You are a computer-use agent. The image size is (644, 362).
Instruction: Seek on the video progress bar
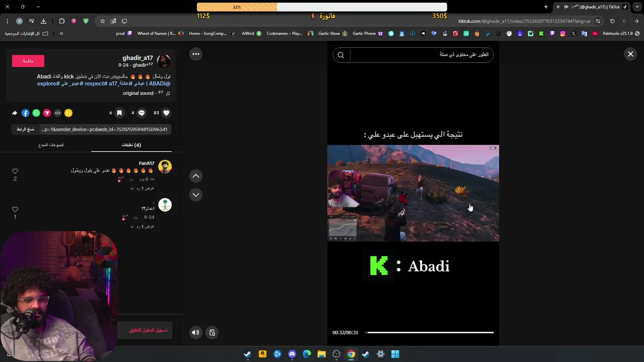[430, 332]
